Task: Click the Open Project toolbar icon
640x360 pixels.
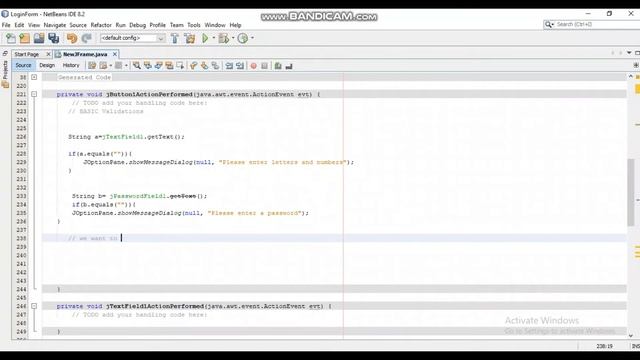Action: 39,38
